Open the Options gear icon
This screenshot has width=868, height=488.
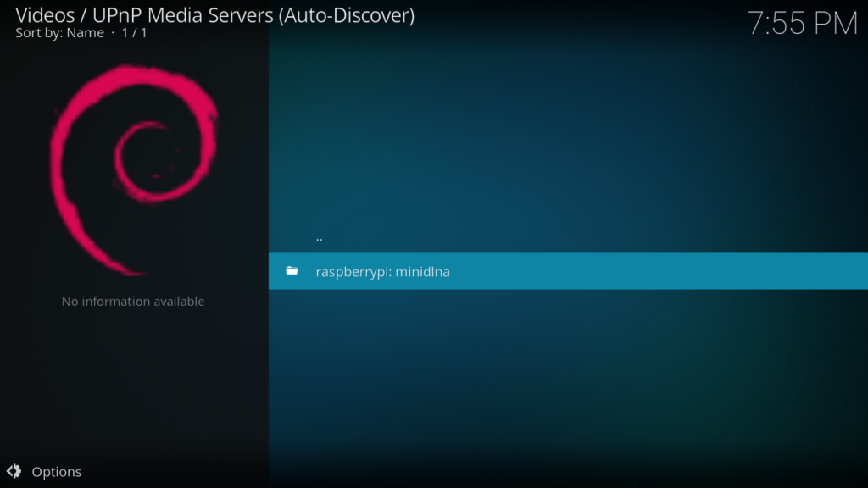click(x=14, y=471)
